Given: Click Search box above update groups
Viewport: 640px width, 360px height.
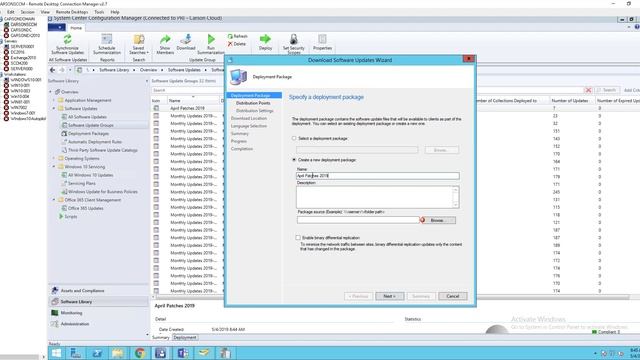Looking at the screenshot, I should coord(367,90).
